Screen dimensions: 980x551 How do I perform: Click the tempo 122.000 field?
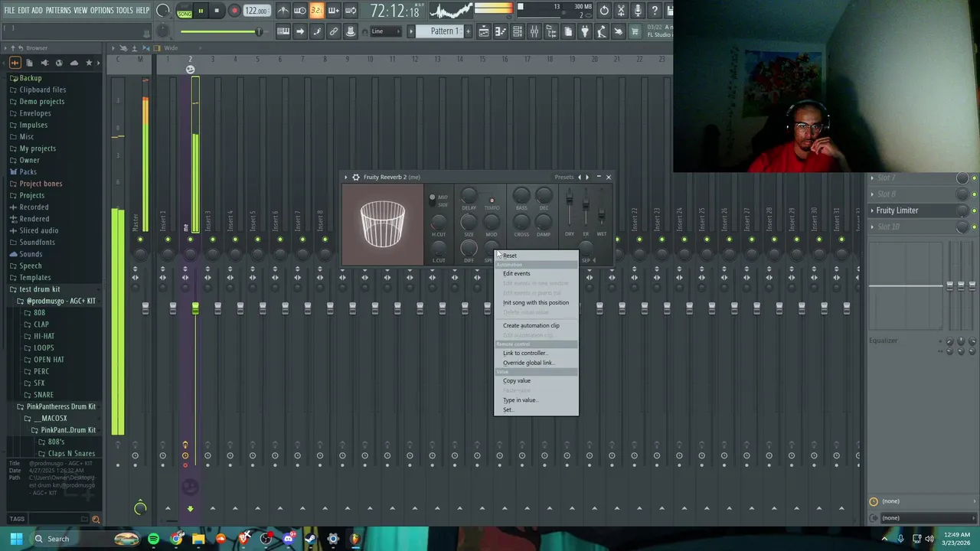[256, 11]
